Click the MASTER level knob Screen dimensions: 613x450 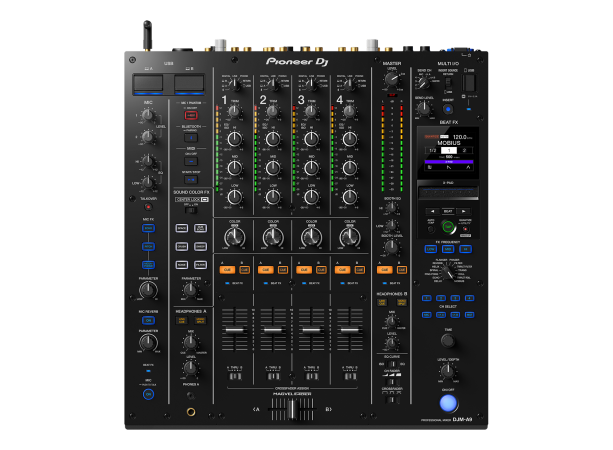[391, 79]
